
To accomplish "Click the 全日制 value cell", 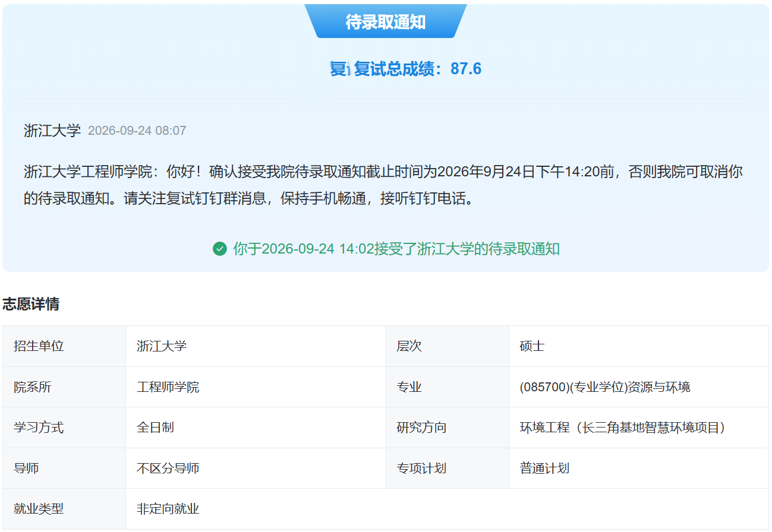I will 256,427.
